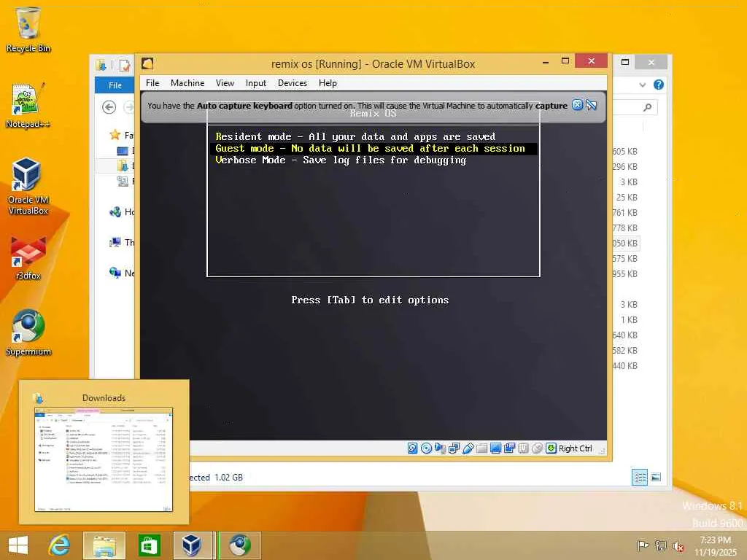Open the Windows Start button

click(x=18, y=545)
